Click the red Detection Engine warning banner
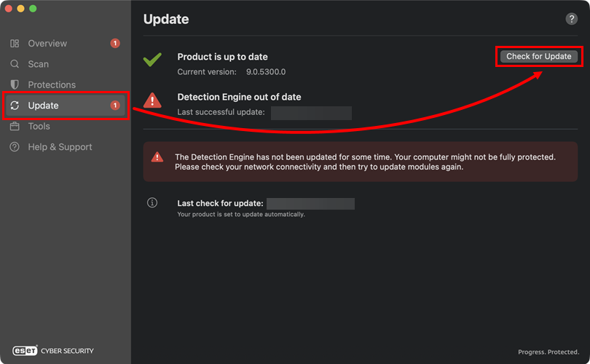This screenshot has width=590, height=364. [361, 162]
